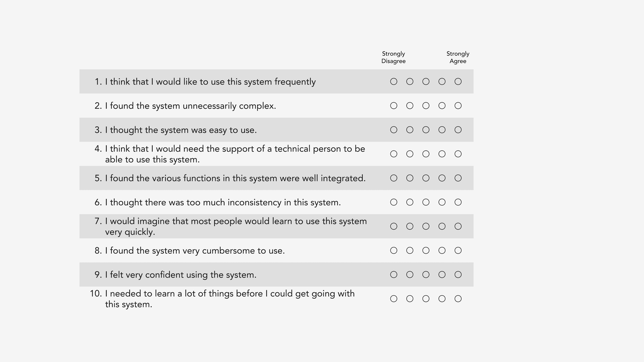Viewport: 644px width, 362px height.
Task: Select fourth option for inconsistency question 6
Action: tap(442, 202)
